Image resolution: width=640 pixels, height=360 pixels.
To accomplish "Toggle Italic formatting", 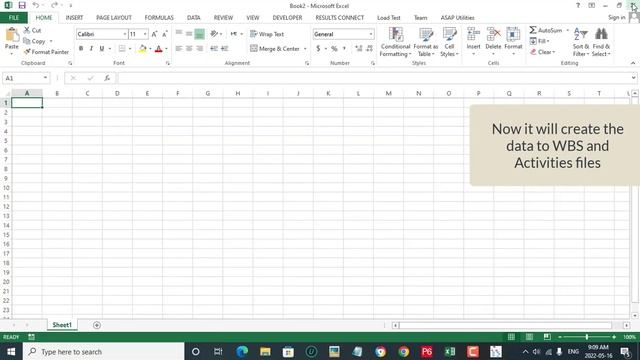I will coord(91,49).
